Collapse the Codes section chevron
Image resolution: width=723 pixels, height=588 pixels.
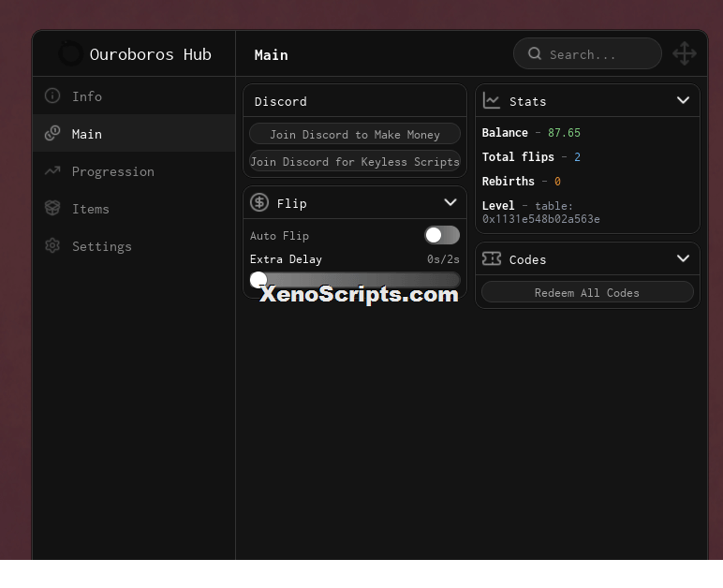[x=683, y=258]
